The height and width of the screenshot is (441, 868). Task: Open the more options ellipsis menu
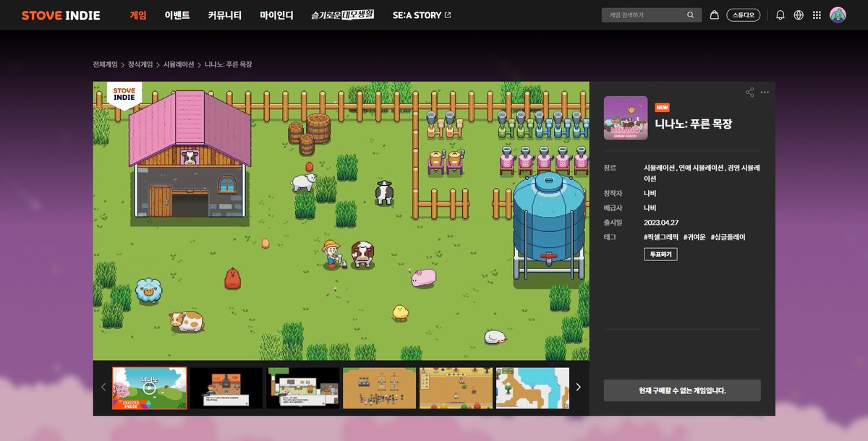tap(765, 92)
